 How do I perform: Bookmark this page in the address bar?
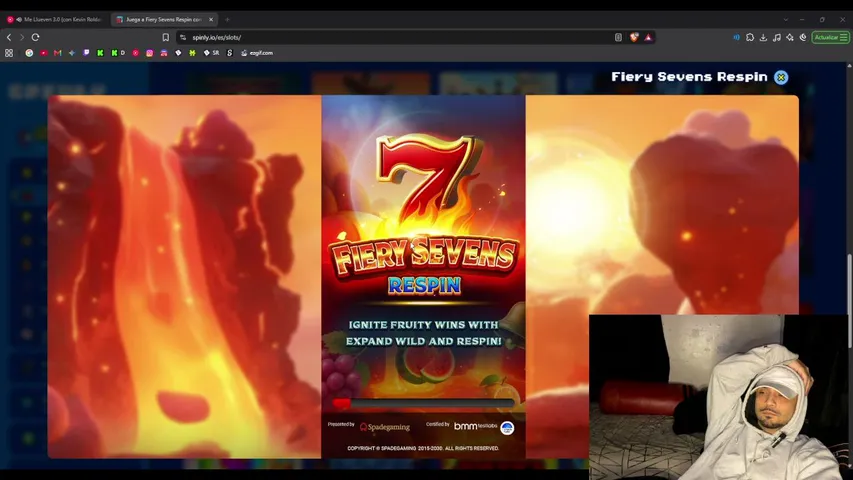(x=165, y=38)
